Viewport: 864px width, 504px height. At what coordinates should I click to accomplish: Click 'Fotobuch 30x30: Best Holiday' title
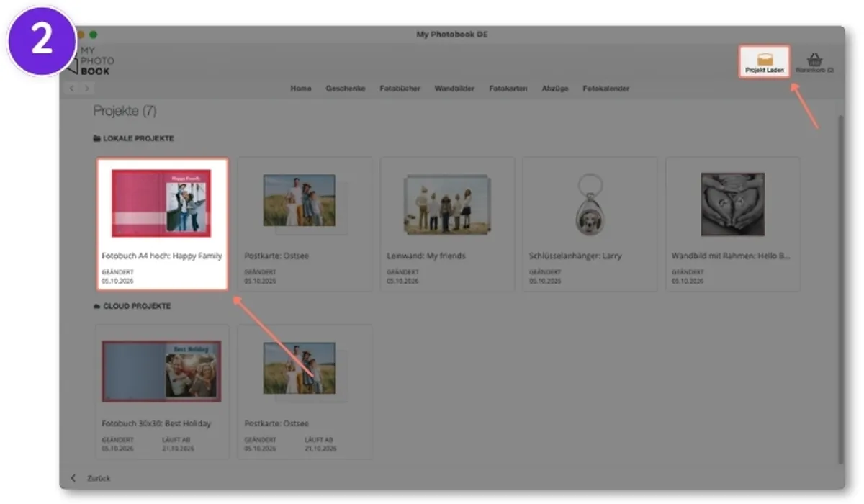(156, 423)
